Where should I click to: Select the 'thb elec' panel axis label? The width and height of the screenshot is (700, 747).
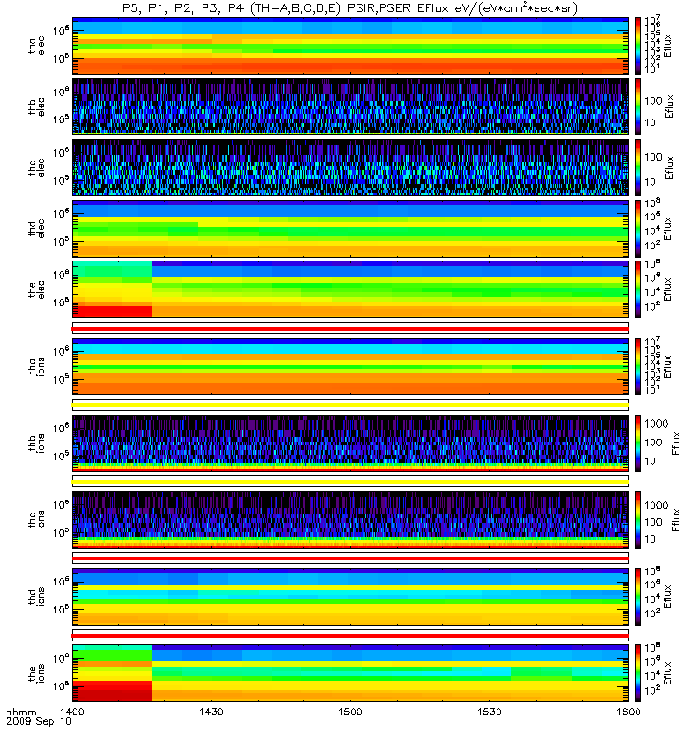[35, 106]
